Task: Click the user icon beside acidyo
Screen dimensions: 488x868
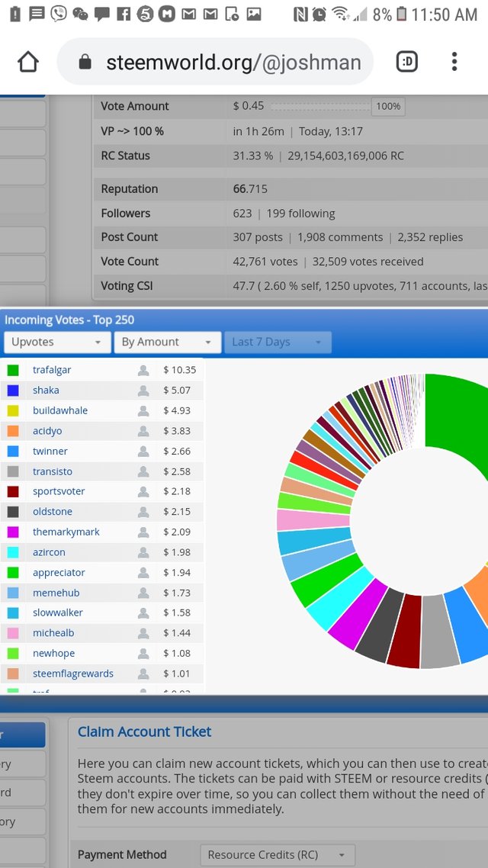Action: [x=143, y=431]
